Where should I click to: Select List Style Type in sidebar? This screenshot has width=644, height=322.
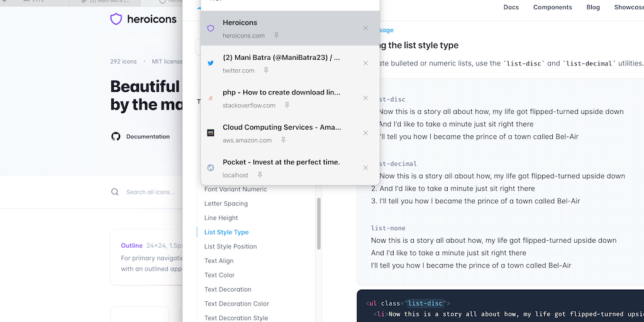(226, 233)
